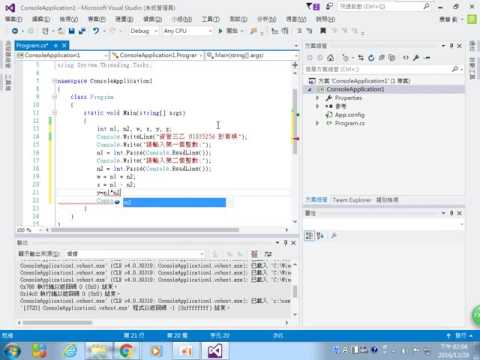Screen dimensions: 480x360
Task: Click the Internet Explorer taskbar icon
Action: (70, 351)
